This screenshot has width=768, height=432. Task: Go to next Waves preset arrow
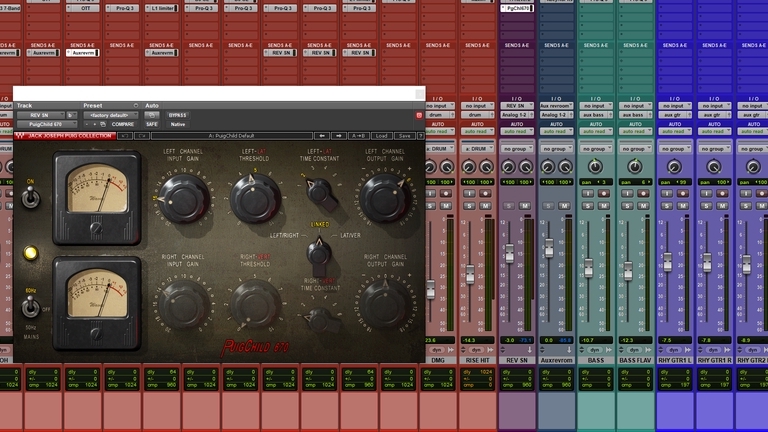[338, 136]
